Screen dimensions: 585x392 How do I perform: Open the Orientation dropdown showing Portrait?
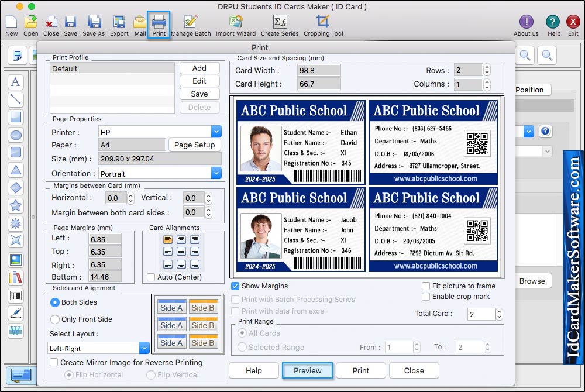[216, 173]
